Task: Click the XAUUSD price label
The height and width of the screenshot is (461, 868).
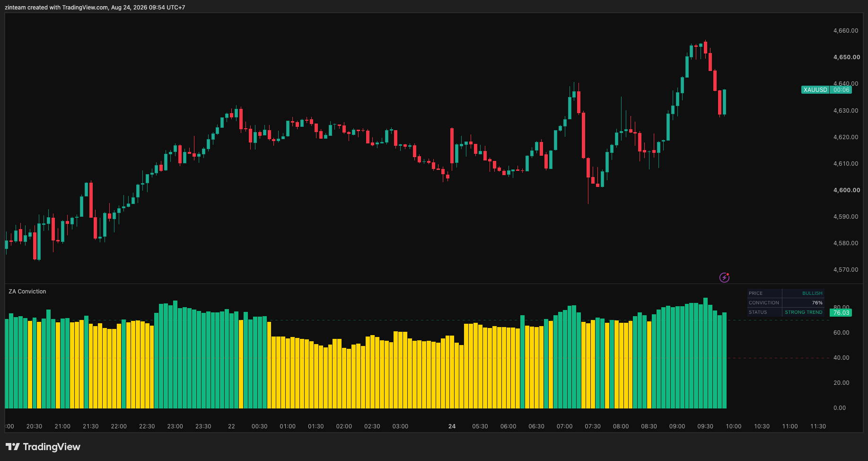Action: [x=815, y=90]
